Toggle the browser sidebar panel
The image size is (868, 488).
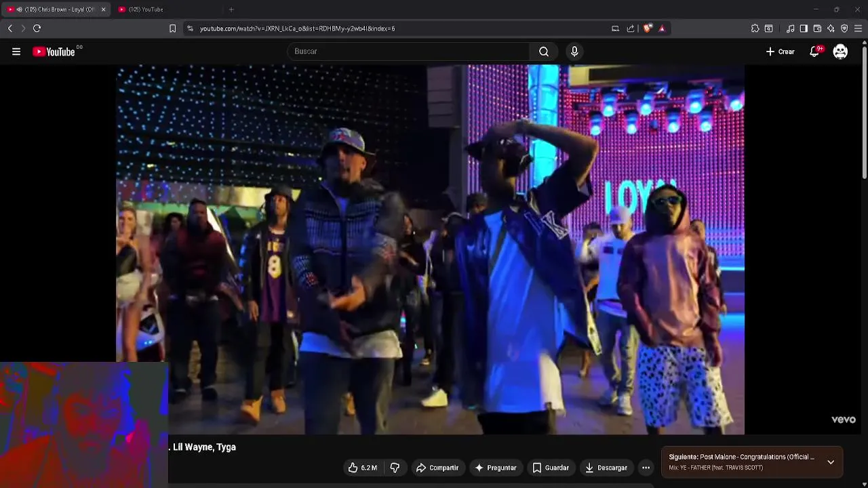pyautogui.click(x=804, y=28)
